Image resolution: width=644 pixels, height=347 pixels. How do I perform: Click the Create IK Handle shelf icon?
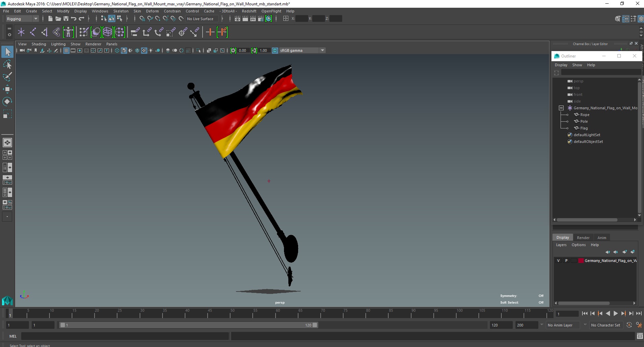click(x=45, y=32)
